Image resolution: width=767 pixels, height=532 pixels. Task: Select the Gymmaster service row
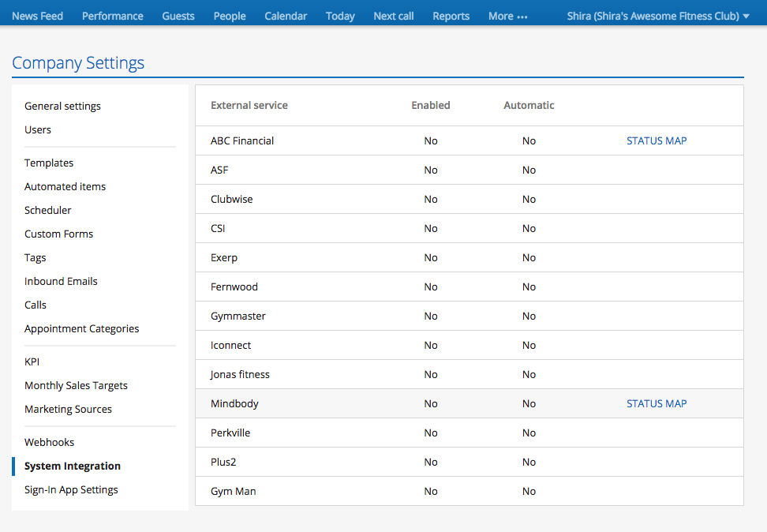click(x=469, y=317)
